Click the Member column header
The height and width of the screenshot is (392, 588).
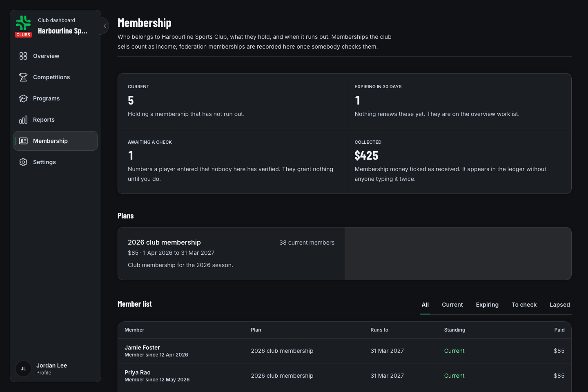pyautogui.click(x=134, y=330)
